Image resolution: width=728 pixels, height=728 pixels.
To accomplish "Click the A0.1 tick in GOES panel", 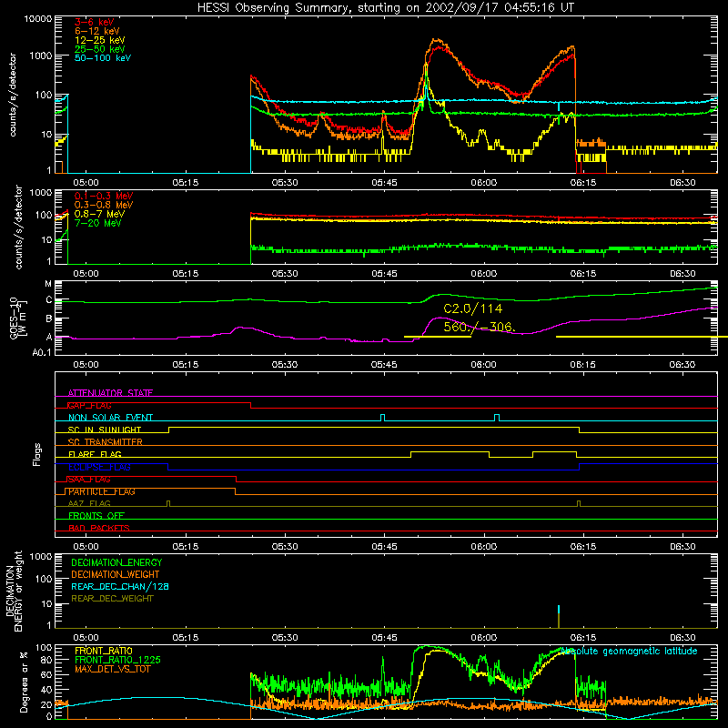I will coord(42,353).
